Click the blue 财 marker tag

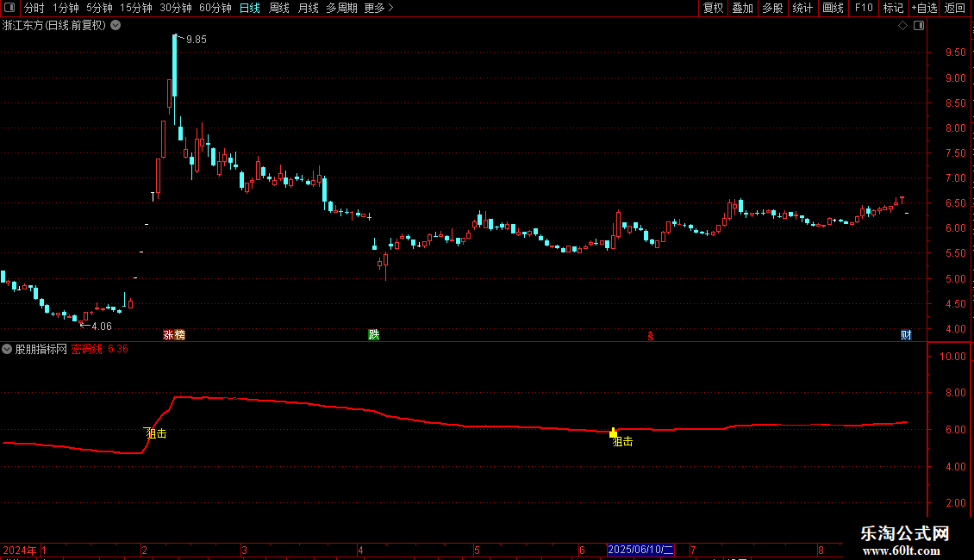pos(906,334)
